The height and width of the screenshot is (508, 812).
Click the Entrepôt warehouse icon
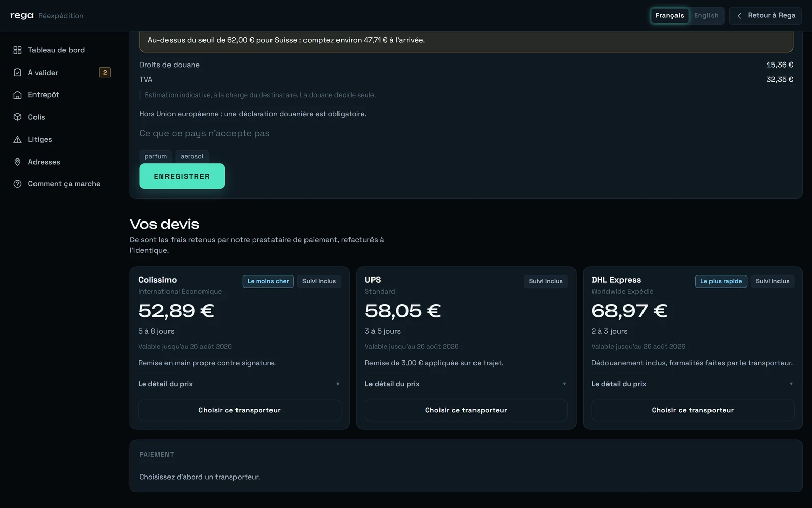tap(17, 95)
